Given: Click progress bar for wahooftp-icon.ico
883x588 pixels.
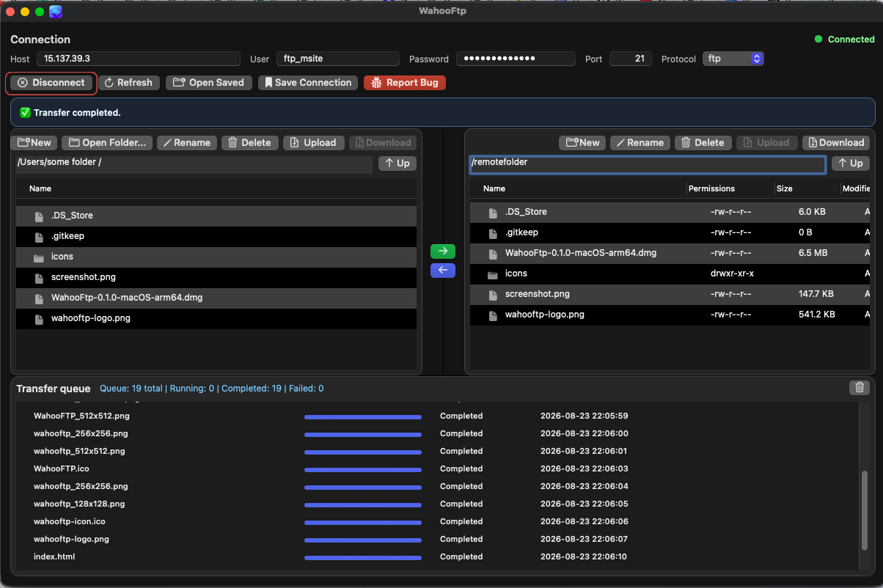Looking at the screenshot, I should point(363,522).
